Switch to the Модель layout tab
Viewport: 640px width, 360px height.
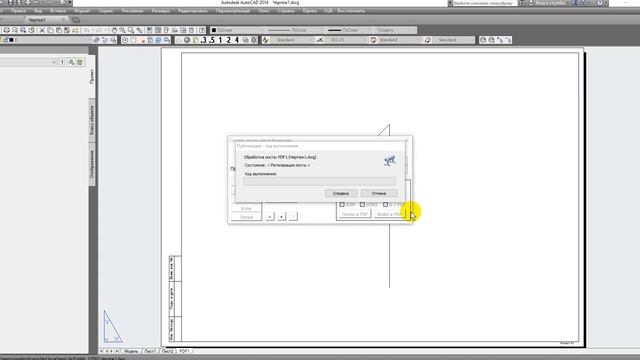pos(131,351)
